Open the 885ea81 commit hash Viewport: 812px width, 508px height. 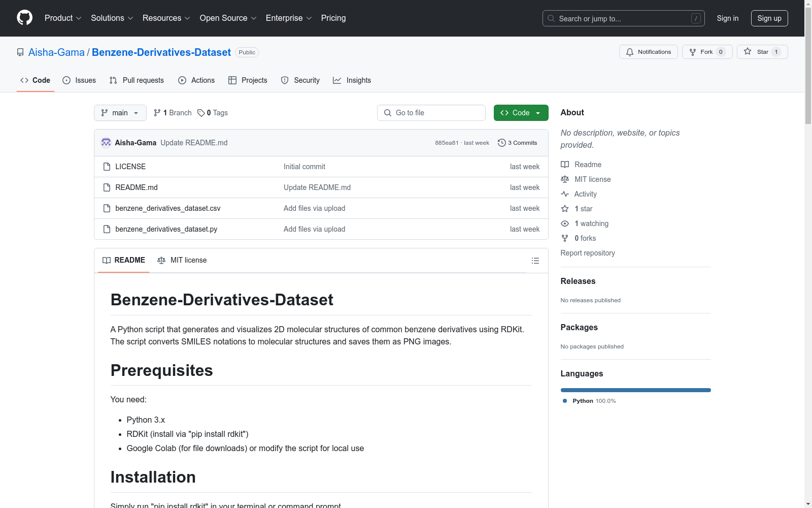pos(447,143)
